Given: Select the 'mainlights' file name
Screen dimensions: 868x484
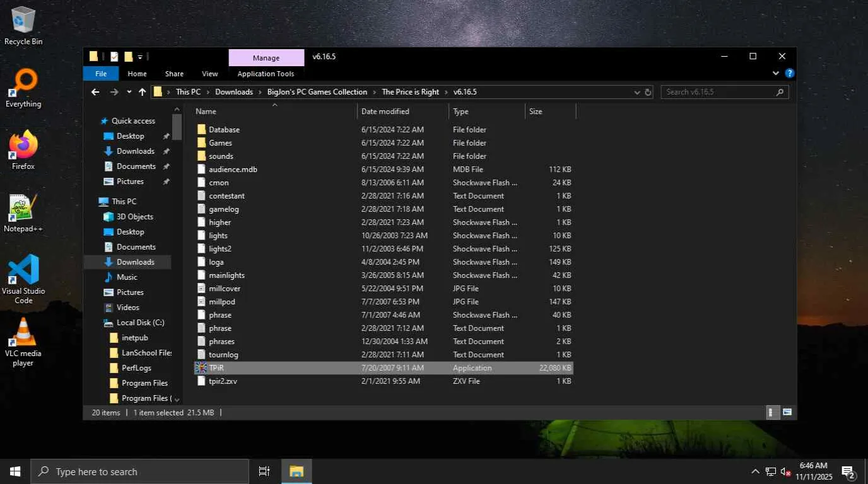Looking at the screenshot, I should (x=226, y=275).
